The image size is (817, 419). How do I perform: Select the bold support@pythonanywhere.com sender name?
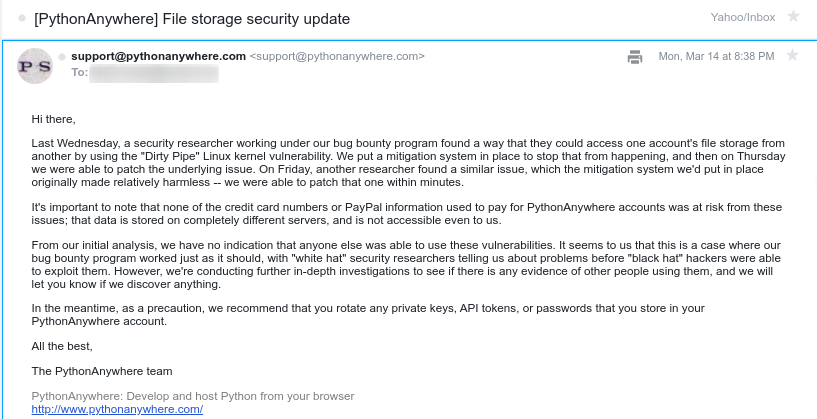tap(158, 56)
